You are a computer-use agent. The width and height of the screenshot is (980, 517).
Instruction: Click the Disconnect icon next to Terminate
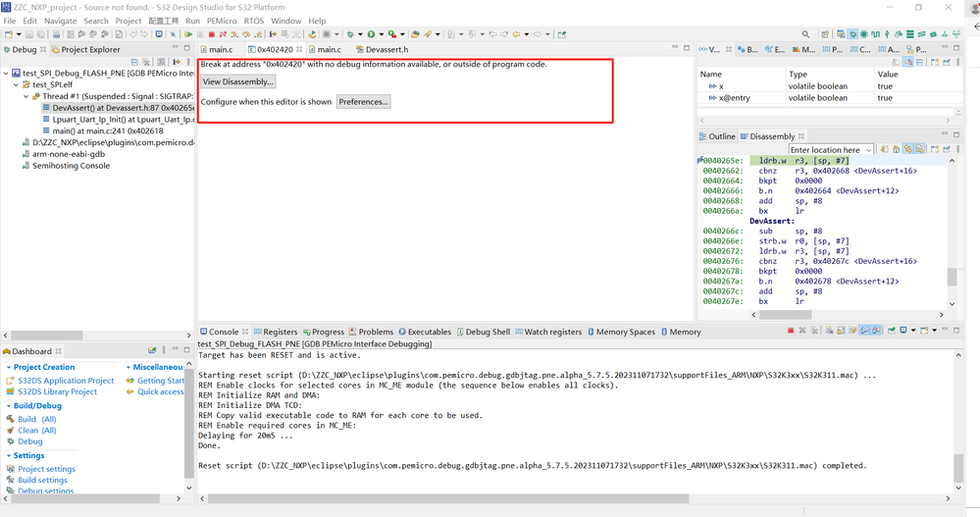[223, 34]
